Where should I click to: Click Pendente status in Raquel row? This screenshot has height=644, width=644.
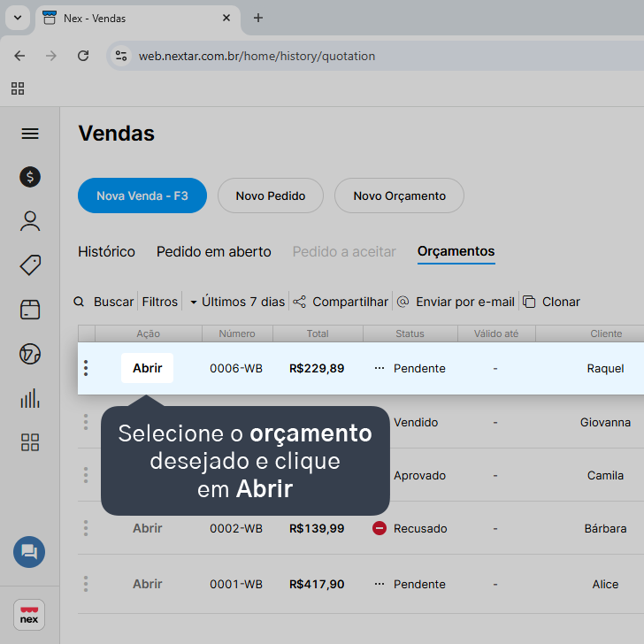pyautogui.click(x=419, y=368)
